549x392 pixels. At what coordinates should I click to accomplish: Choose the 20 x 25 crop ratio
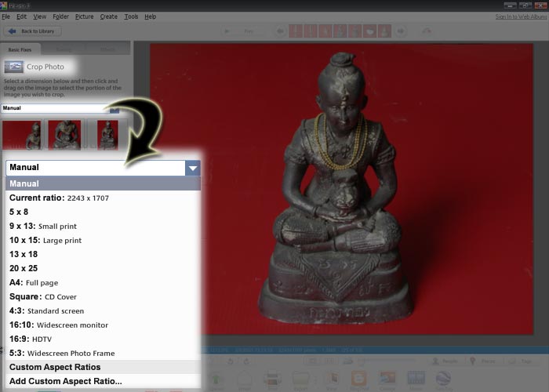[x=103, y=268]
